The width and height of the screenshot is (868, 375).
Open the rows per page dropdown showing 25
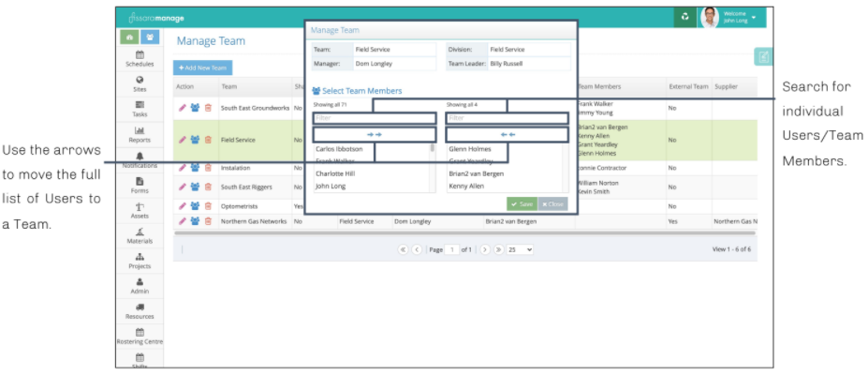[520, 249]
